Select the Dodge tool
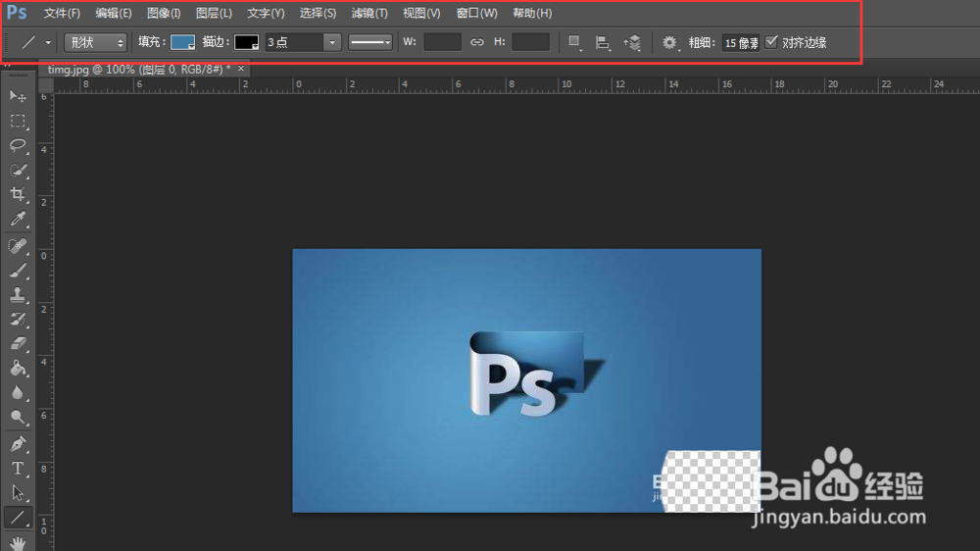980x551 pixels. point(18,417)
